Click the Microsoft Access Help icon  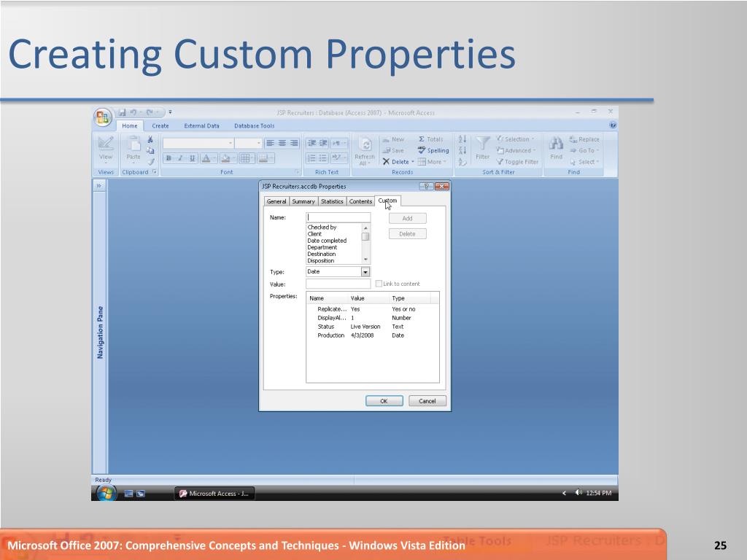click(613, 125)
